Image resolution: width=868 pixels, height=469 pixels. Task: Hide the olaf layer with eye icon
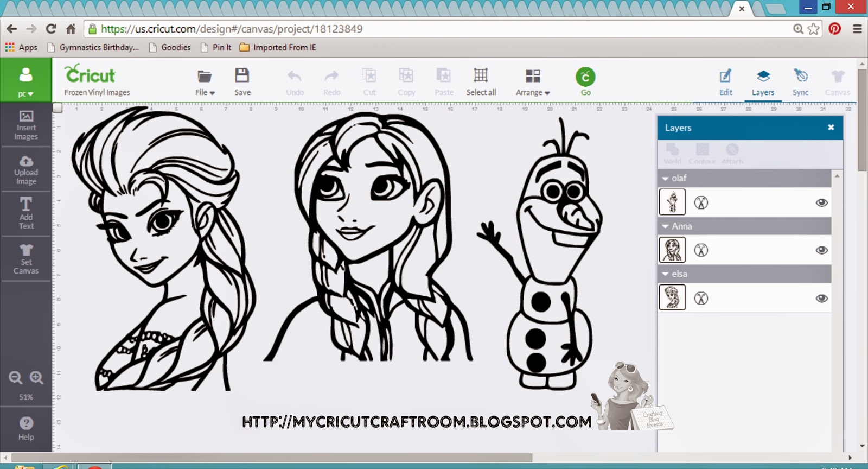point(822,202)
